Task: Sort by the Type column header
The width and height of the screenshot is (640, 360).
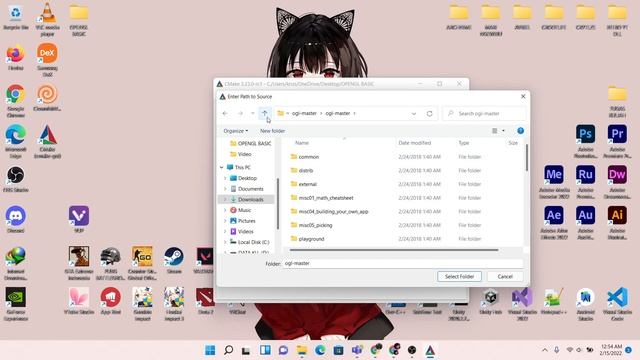Action: tap(464, 143)
